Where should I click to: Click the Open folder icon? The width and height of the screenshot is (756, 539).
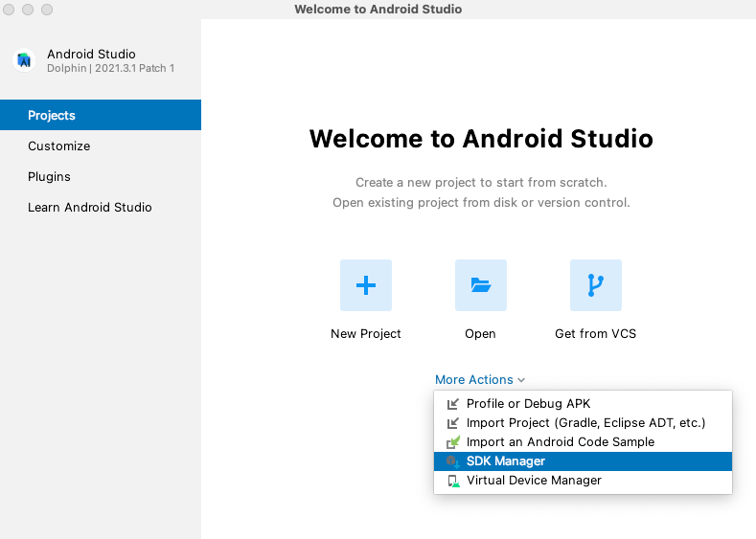coord(481,285)
